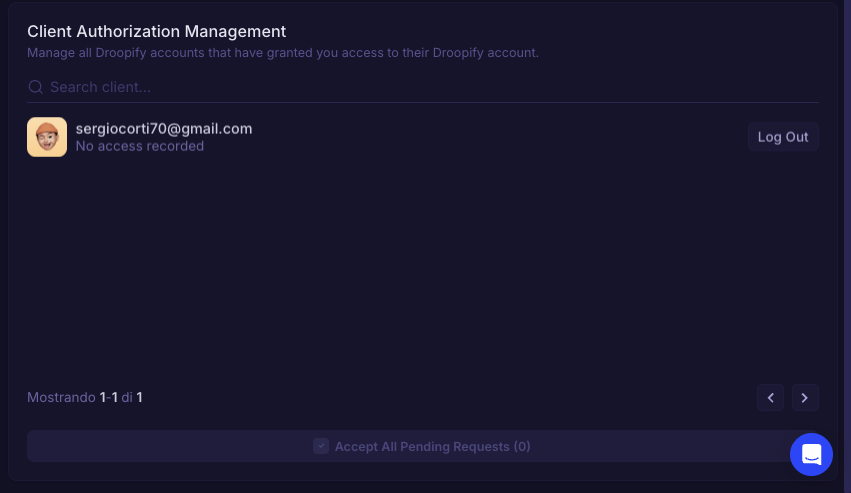This screenshot has height=493, width=851.
Task: Click the bold 1-1 range in pagination
Action: click(x=108, y=398)
